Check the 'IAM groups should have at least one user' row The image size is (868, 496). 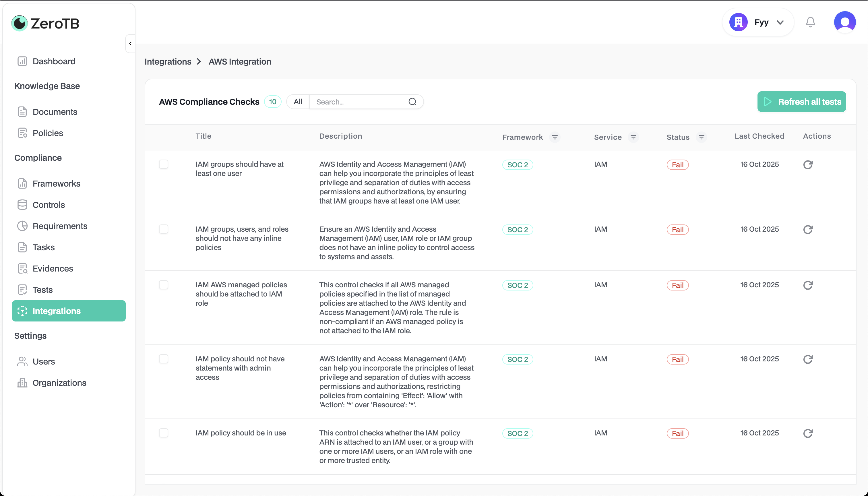(x=164, y=164)
